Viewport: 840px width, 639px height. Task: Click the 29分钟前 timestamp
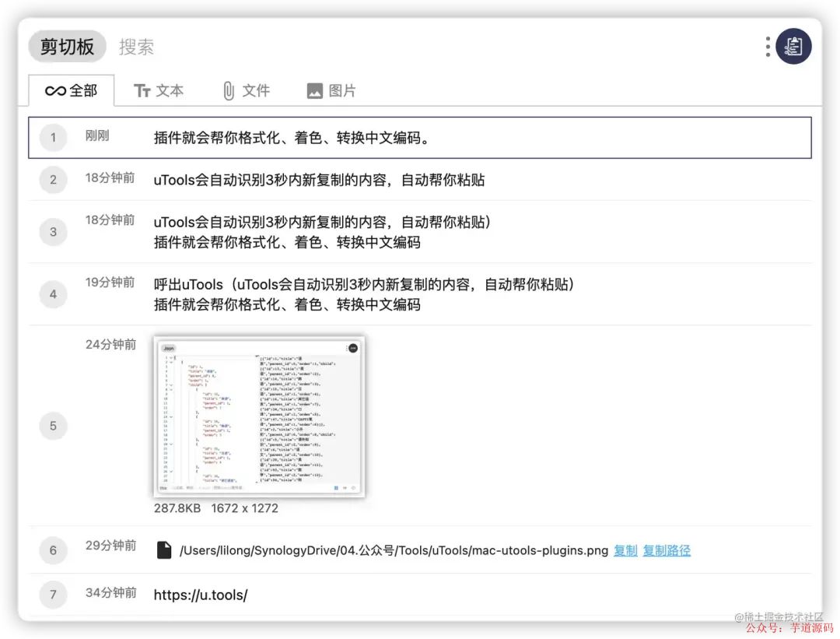[x=111, y=545]
